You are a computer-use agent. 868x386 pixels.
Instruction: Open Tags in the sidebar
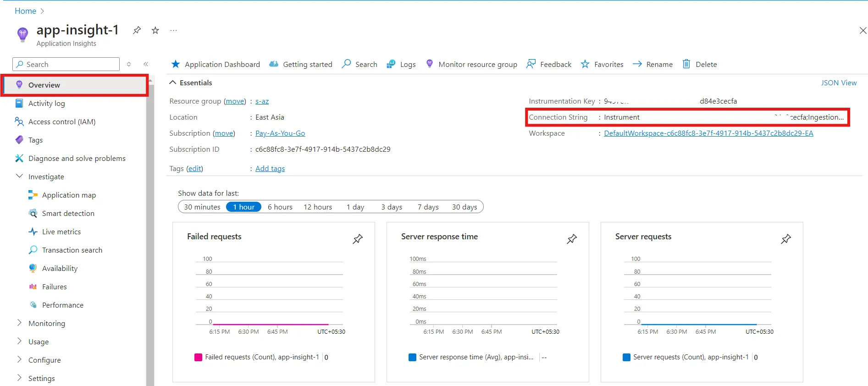35,140
